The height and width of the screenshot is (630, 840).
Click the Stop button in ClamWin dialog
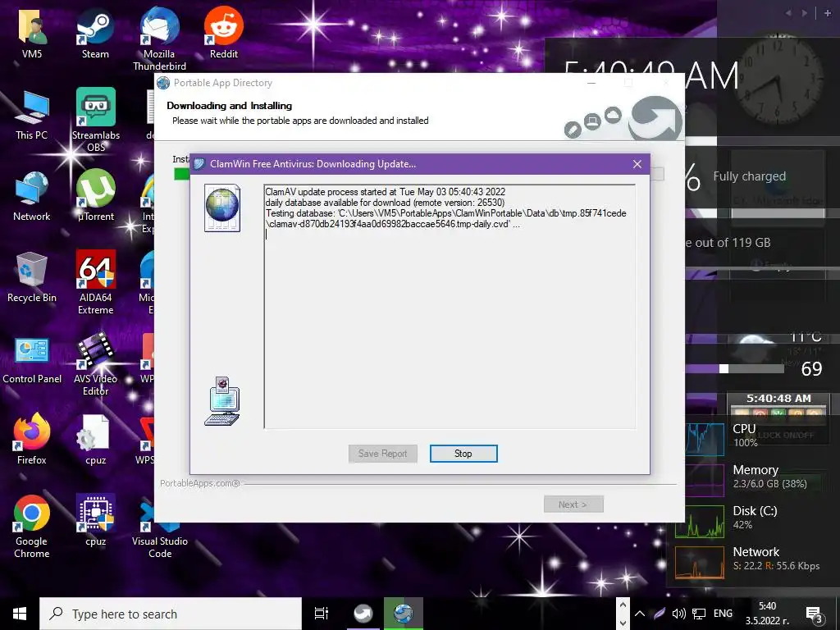pos(463,453)
